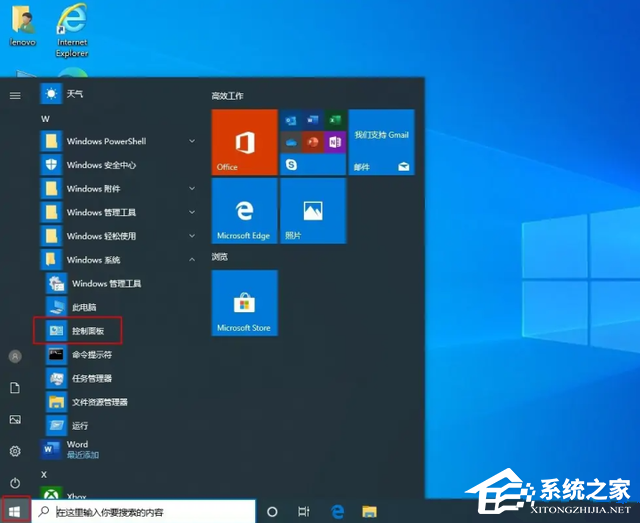
Task: Expand the Windows PowerShell folder
Action: (x=118, y=141)
